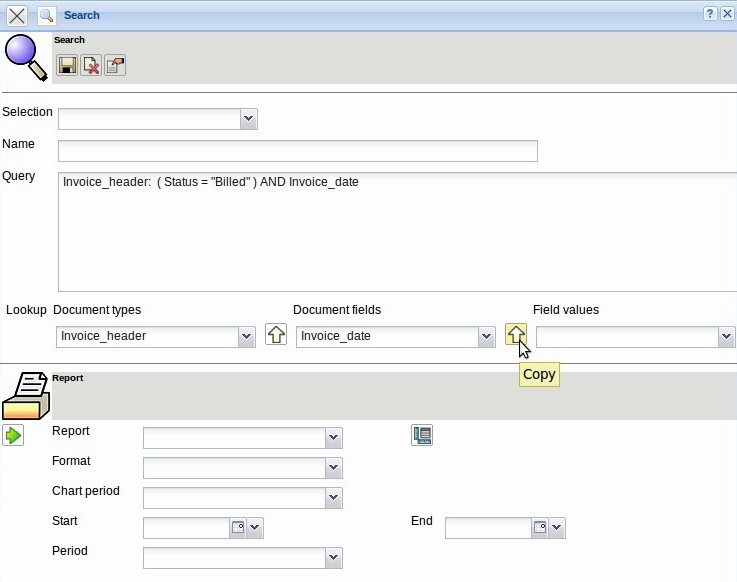Open the Report dropdown list
This screenshot has width=737, height=582.
point(334,438)
